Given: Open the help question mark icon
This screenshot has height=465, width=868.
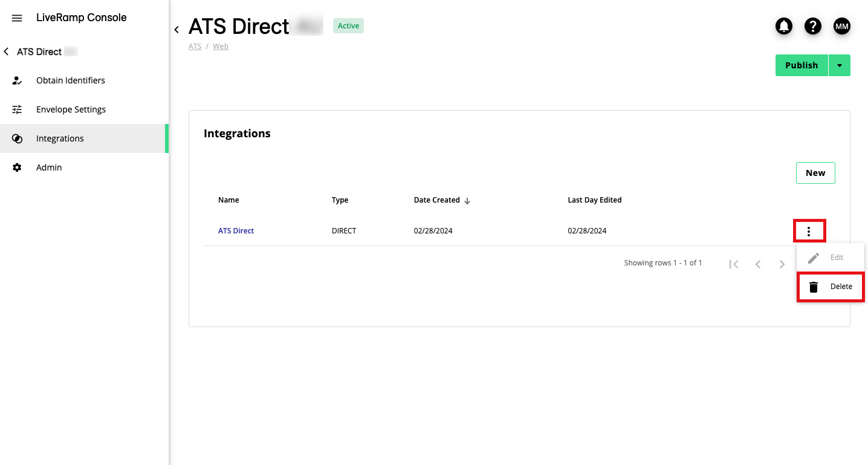Looking at the screenshot, I should 813,26.
